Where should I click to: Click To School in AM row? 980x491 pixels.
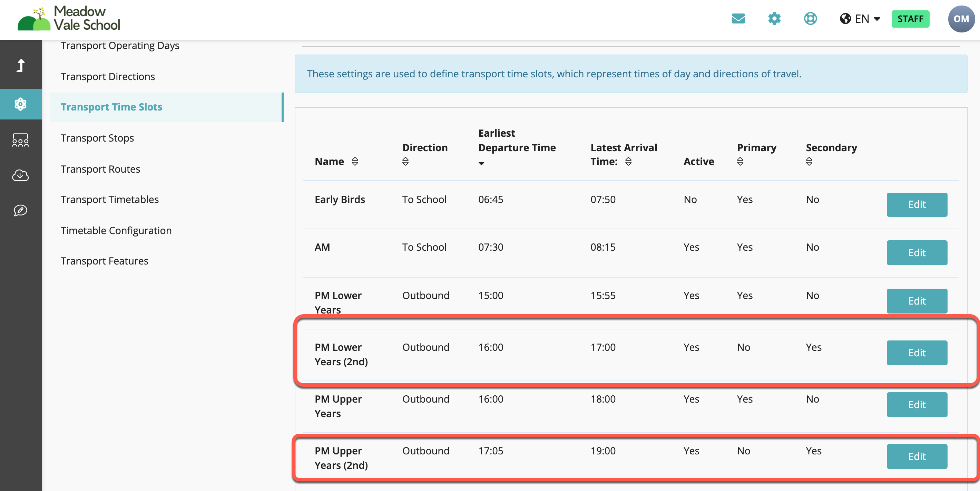point(424,247)
